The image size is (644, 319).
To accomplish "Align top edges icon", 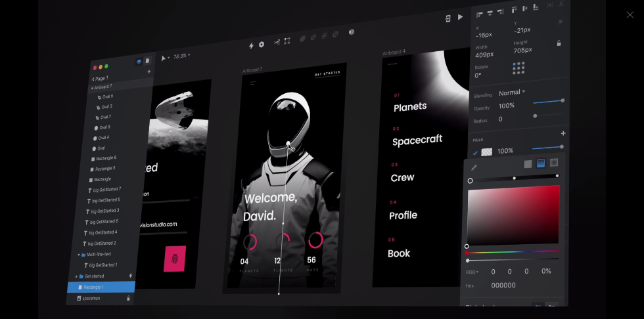I will [514, 10].
